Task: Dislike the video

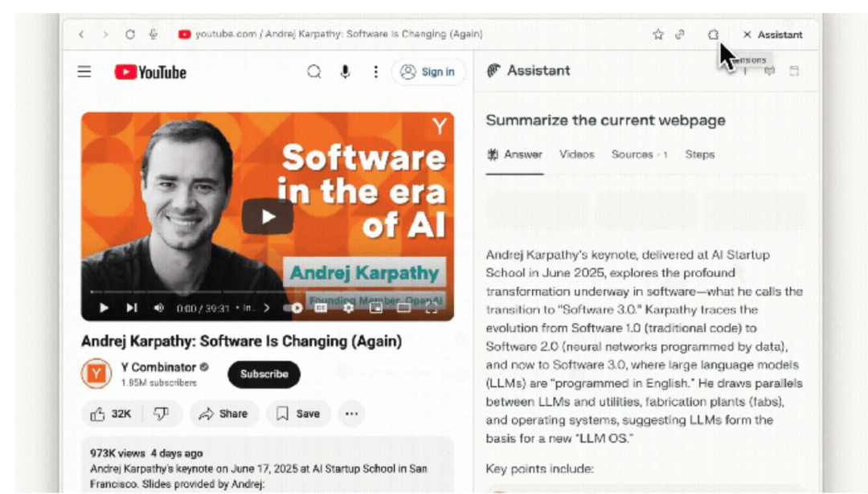Action: pyautogui.click(x=161, y=414)
